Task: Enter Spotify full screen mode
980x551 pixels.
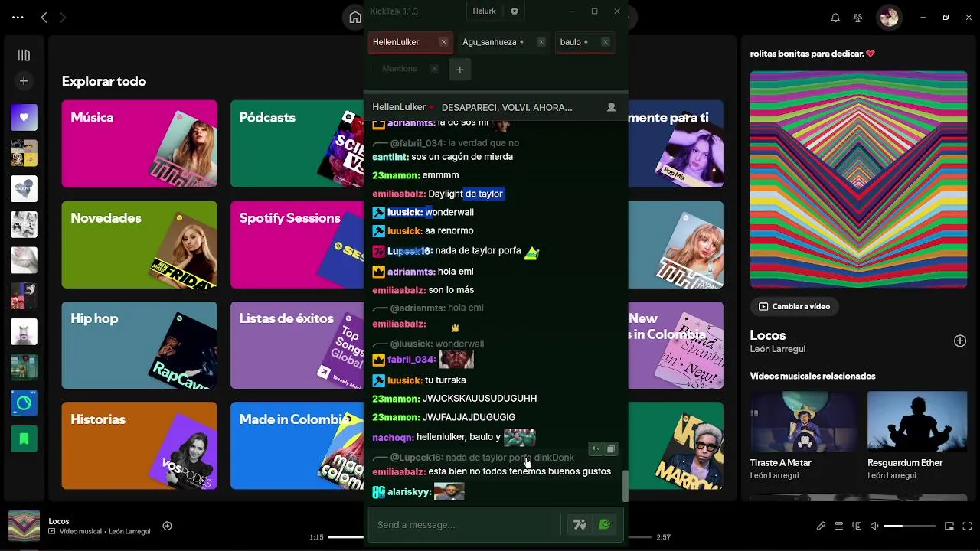Action: point(967,526)
